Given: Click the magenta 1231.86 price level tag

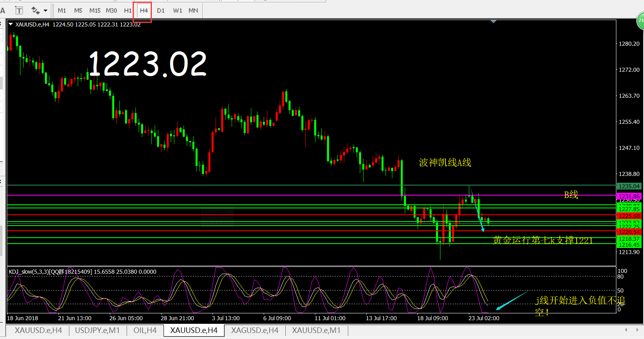Looking at the screenshot, I should tap(629, 196).
